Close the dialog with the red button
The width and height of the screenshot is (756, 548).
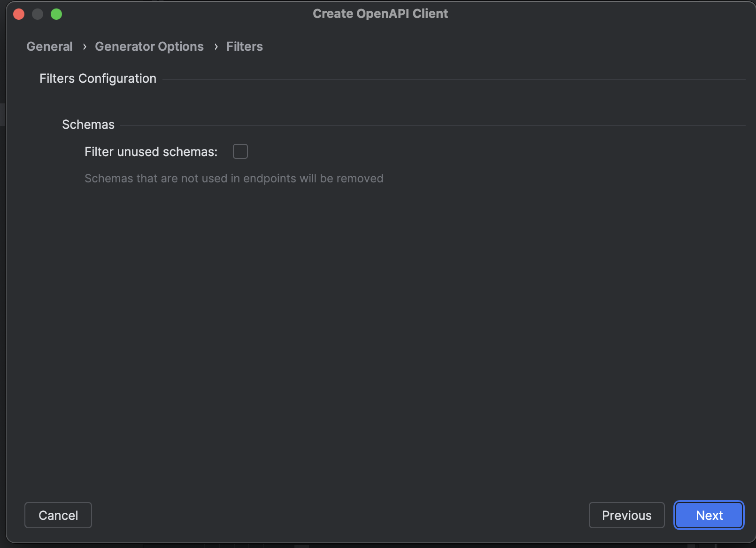coord(19,14)
